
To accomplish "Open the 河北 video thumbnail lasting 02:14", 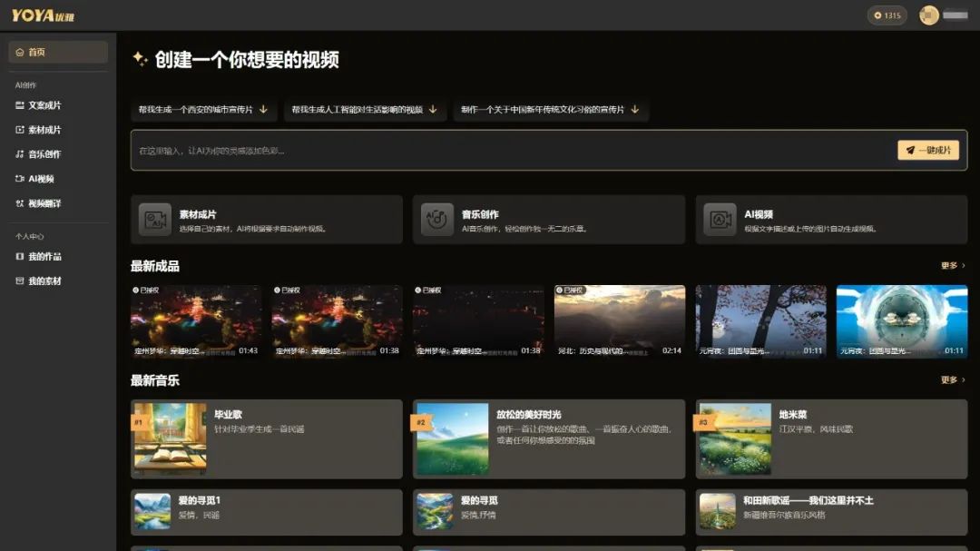I will point(620,320).
